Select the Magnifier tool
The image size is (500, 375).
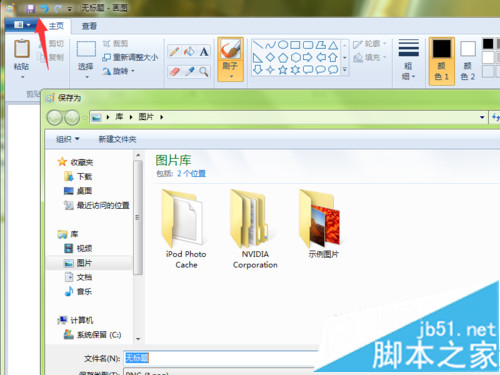click(x=204, y=71)
